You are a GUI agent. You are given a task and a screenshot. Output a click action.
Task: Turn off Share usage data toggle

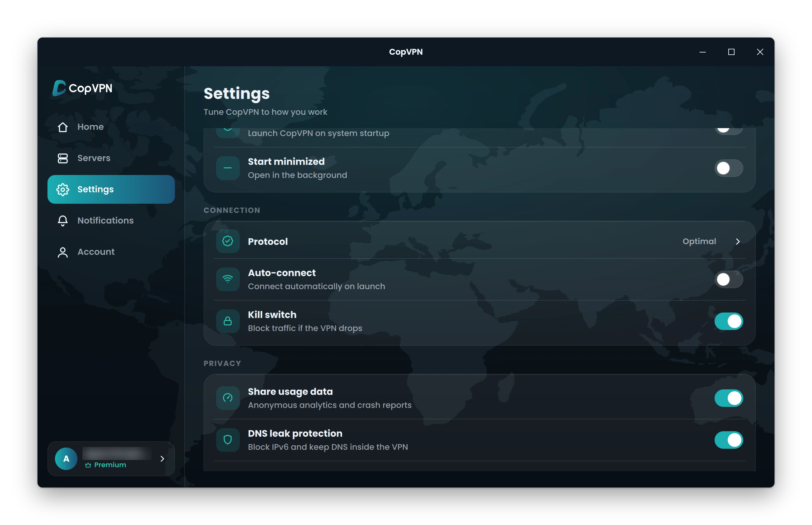[x=729, y=398]
